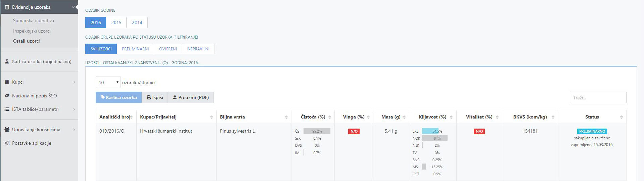Open Šumarska operativa in the sidebar

click(34, 21)
